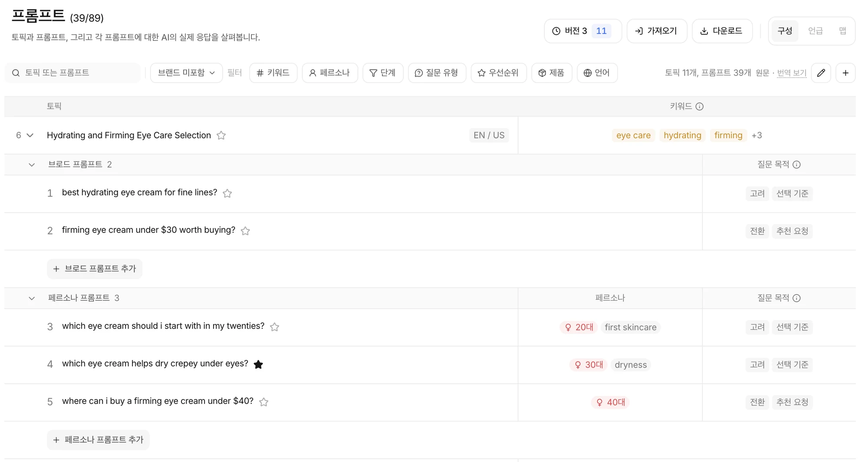The image size is (868, 462).
Task: Open the 단계 filter
Action: (x=383, y=73)
